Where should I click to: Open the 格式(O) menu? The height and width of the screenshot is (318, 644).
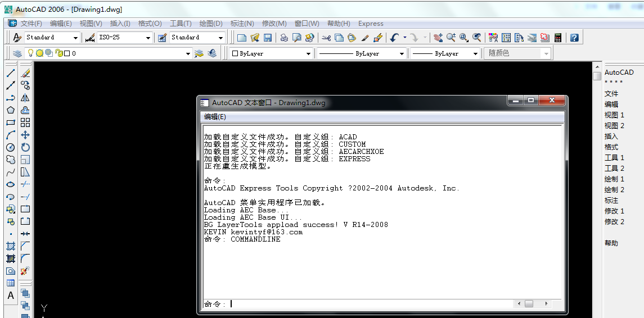tap(150, 24)
